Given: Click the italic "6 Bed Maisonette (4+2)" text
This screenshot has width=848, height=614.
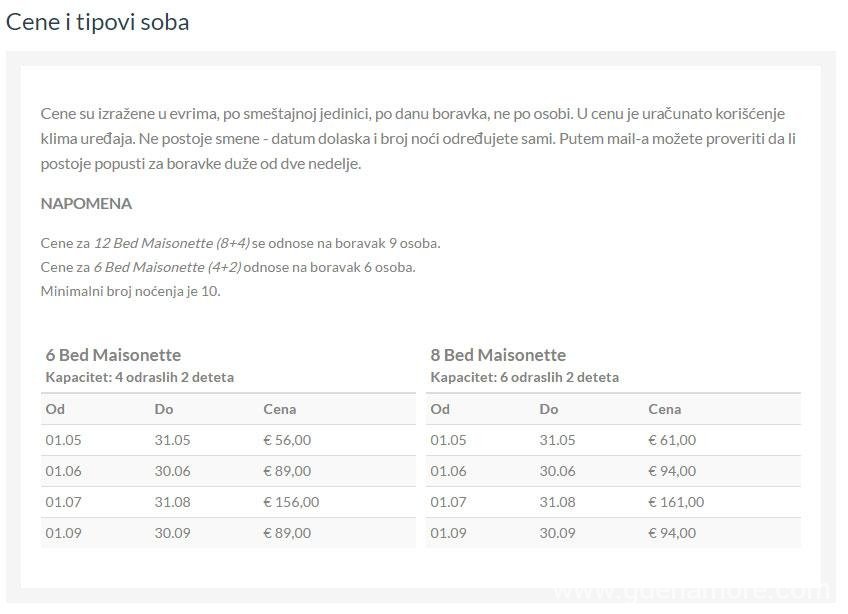Looking at the screenshot, I should pos(166,267).
